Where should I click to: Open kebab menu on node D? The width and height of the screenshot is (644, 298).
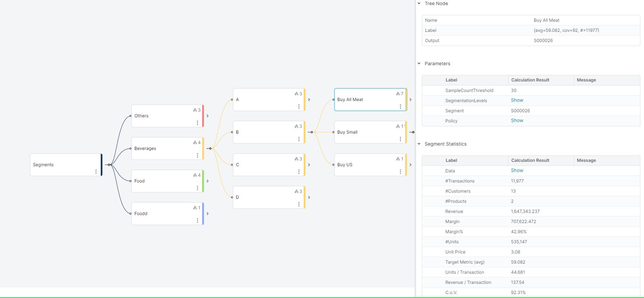299,204
